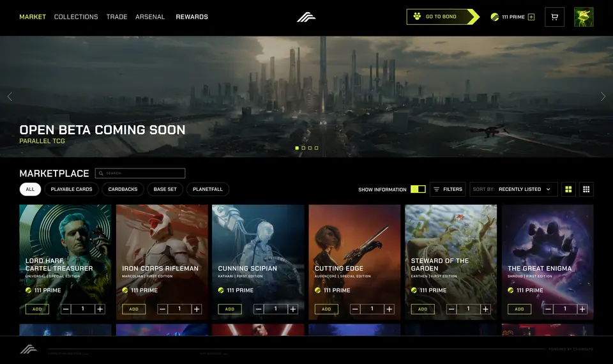Decrease quantity for Iron Corps Rifleman
Screen dimensions: 613x364
tap(163, 309)
